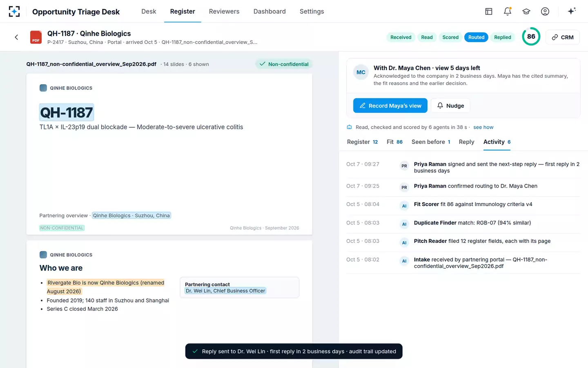The height and width of the screenshot is (368, 588).
Task: Click highlighted Rivergate Bio renamed text
Action: point(105,287)
